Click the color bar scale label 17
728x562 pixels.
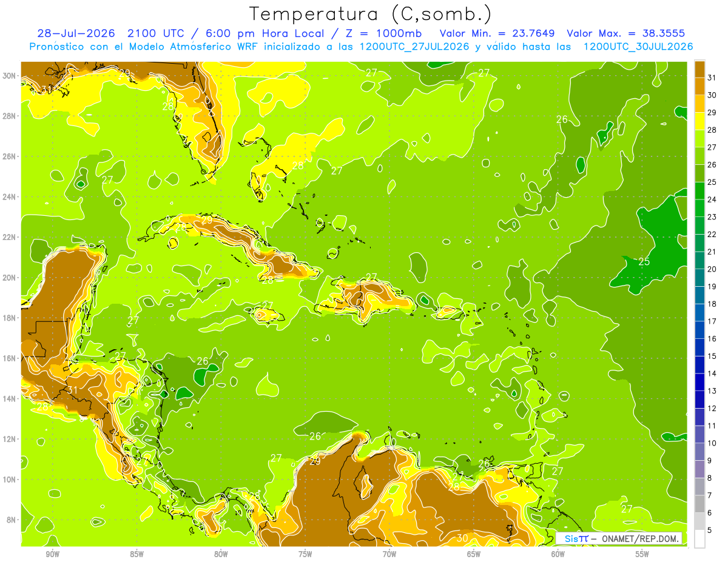[712, 321]
